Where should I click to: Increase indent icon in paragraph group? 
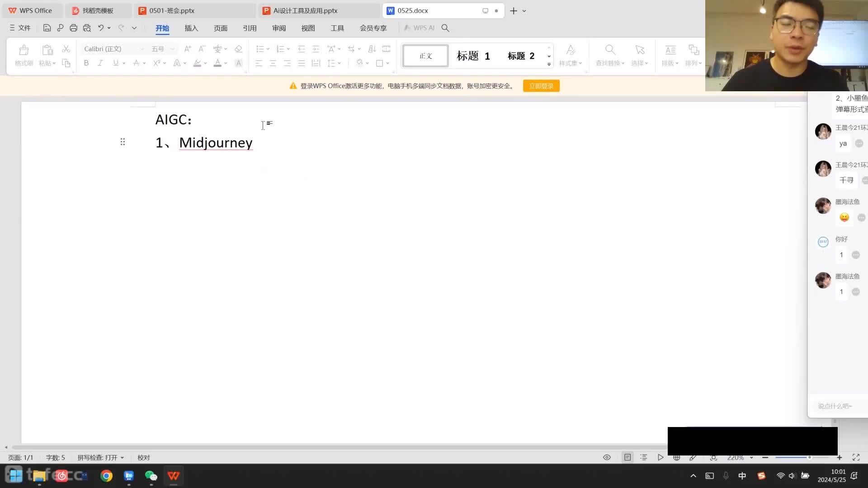(x=316, y=49)
